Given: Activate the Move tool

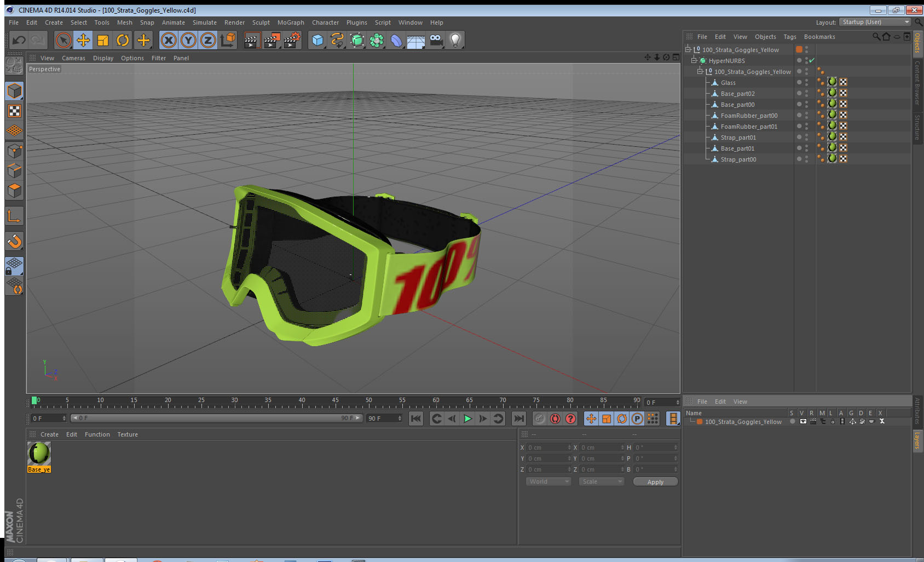Looking at the screenshot, I should [x=83, y=40].
